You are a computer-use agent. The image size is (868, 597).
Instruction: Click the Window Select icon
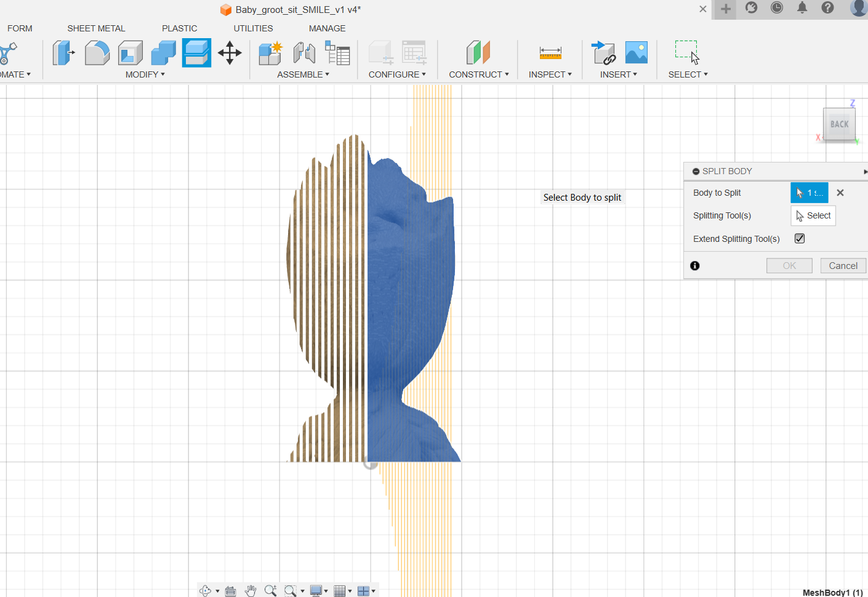(688, 52)
